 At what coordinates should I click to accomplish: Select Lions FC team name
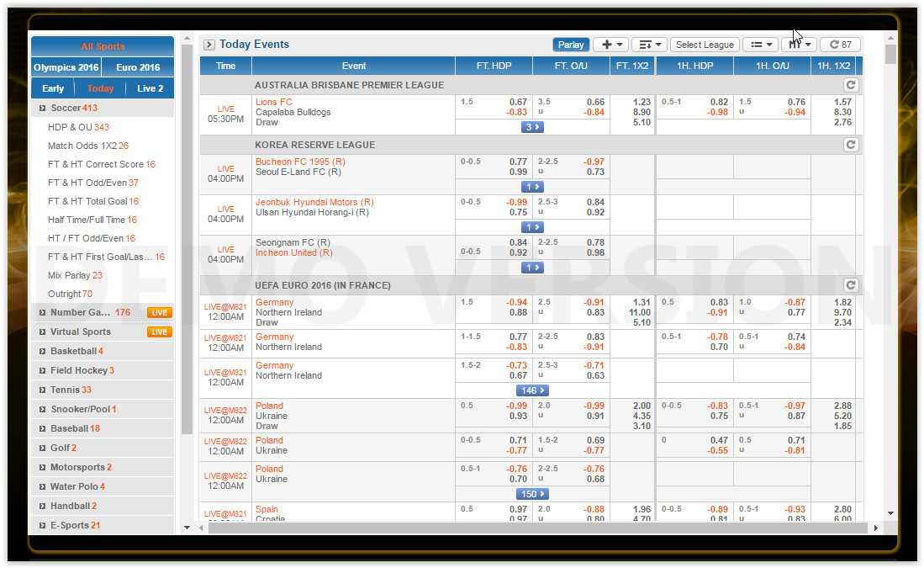pos(273,102)
